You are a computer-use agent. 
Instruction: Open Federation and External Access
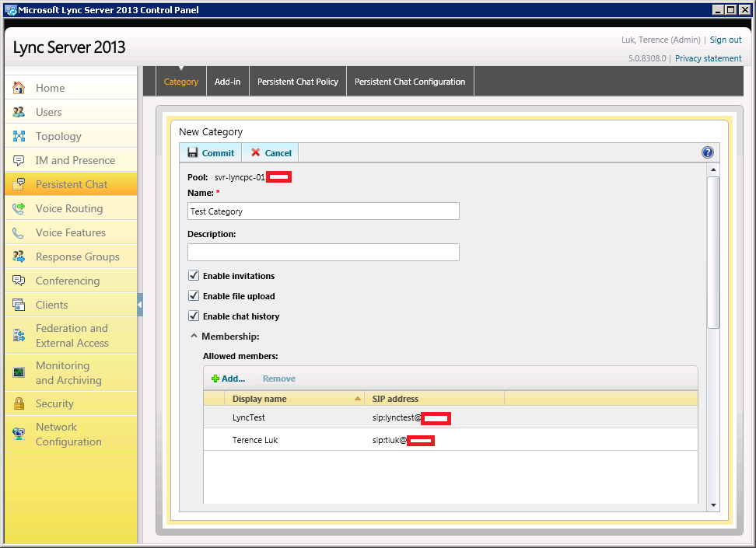(71, 336)
